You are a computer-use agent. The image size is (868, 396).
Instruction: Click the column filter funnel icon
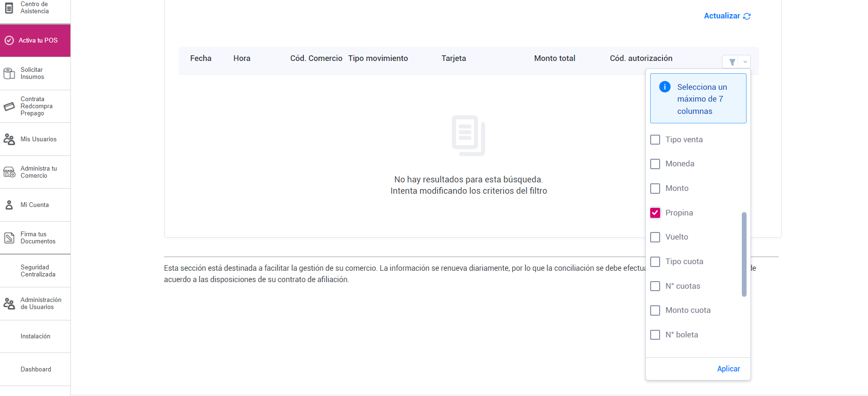pos(732,62)
